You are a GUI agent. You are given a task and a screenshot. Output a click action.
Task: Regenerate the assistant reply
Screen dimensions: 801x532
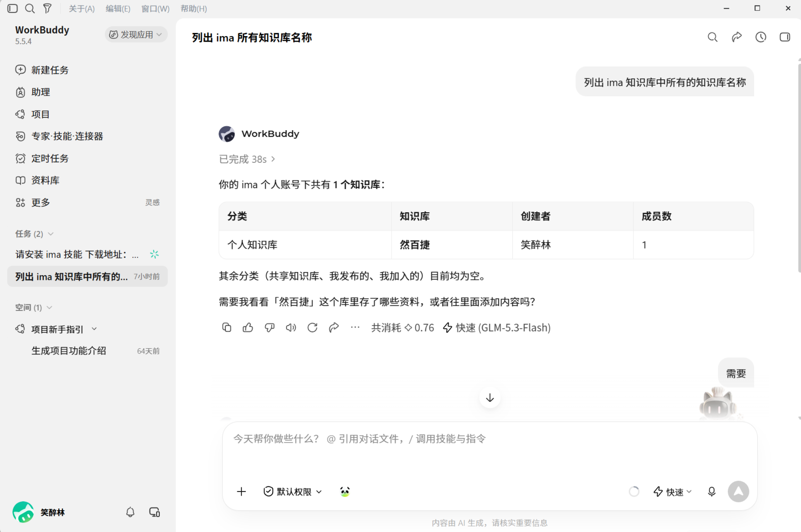312,327
